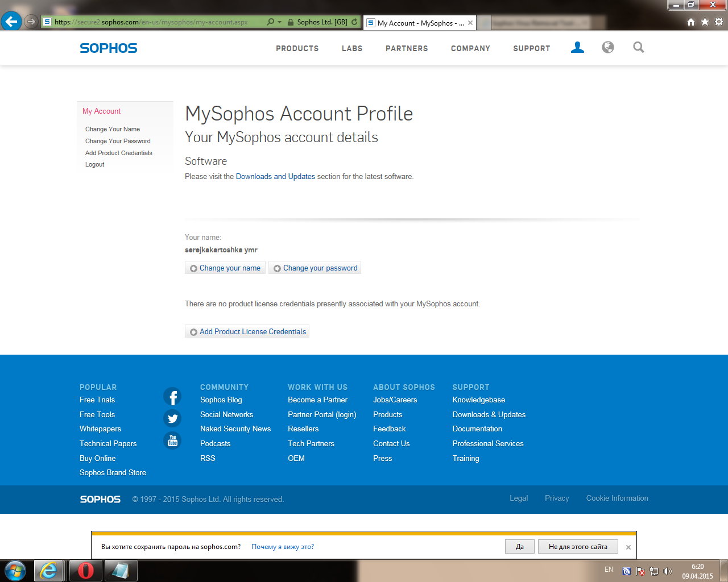Follow the Downloads and Updates link

pos(275,177)
